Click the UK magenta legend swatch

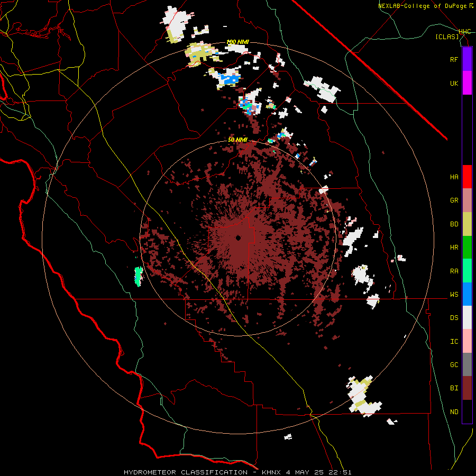467,83
